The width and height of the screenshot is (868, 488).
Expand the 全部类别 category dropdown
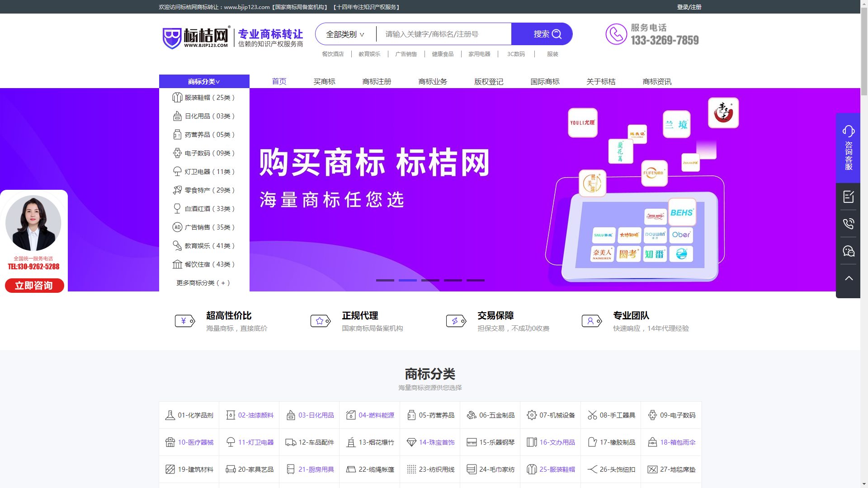tap(344, 33)
